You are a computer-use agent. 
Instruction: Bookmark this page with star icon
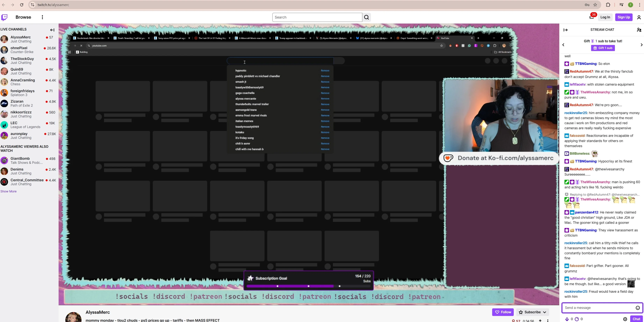click(x=595, y=5)
